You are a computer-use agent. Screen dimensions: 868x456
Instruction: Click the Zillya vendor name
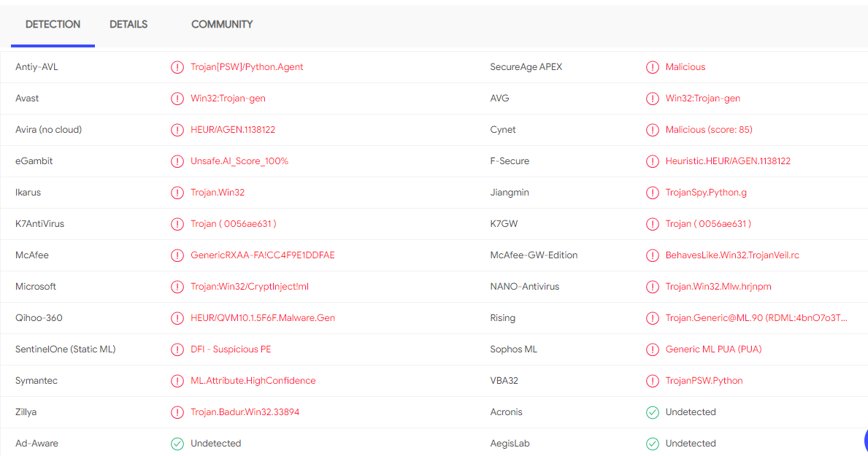[x=26, y=411]
